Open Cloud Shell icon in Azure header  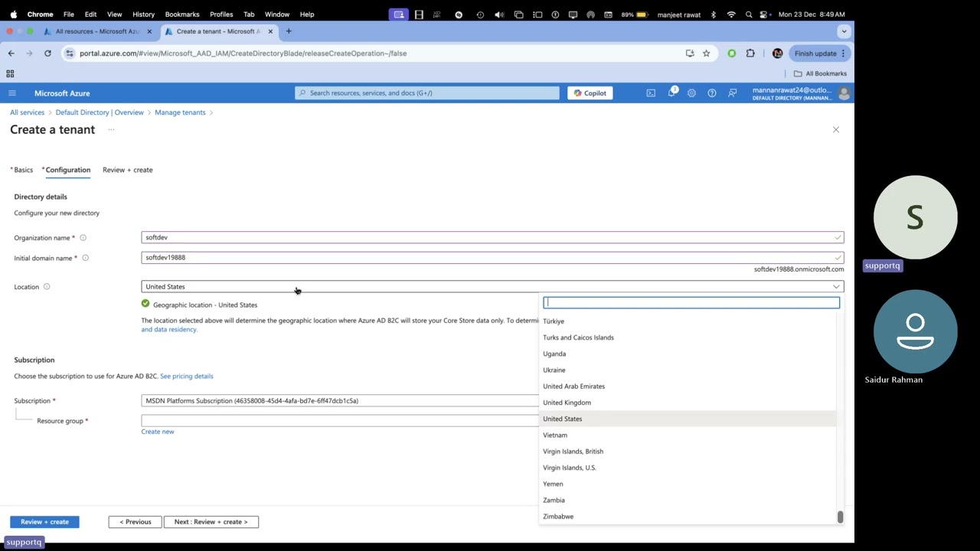[651, 93]
